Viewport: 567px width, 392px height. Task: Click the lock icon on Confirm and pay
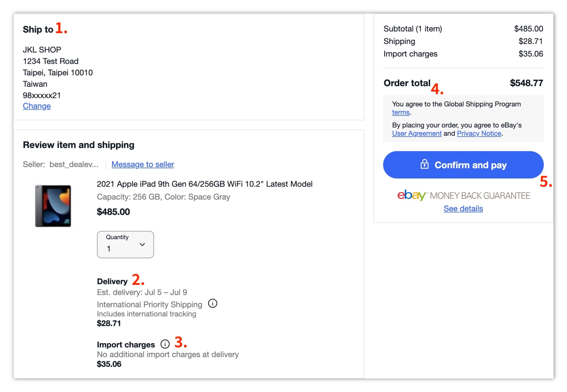point(425,165)
